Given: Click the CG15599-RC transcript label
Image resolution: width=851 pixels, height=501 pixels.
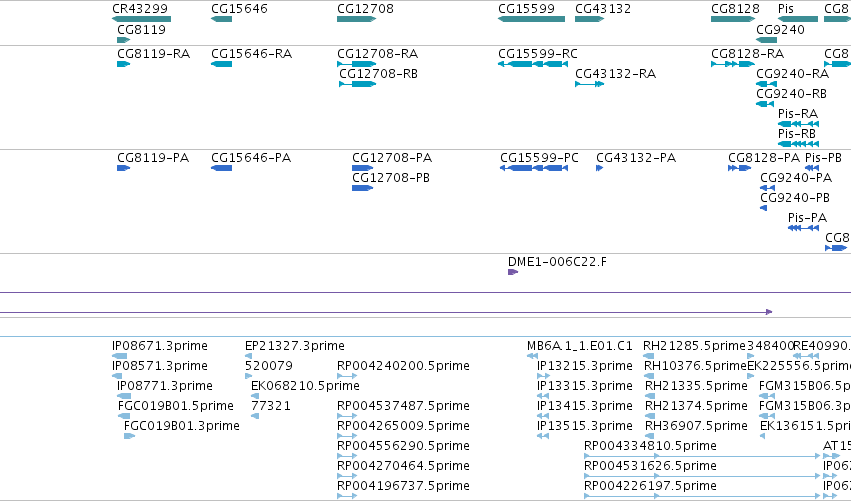Looking at the screenshot, I should (x=538, y=54).
